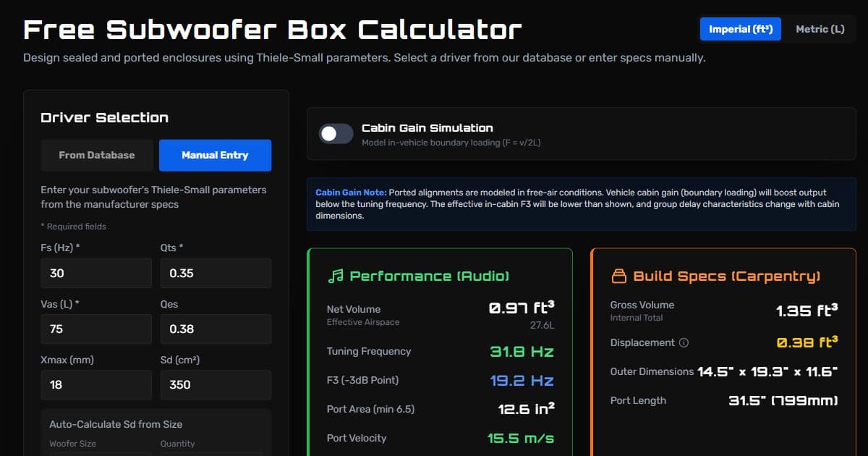Click the 27.6L net volume subtext
The image size is (868, 456).
pos(542,326)
